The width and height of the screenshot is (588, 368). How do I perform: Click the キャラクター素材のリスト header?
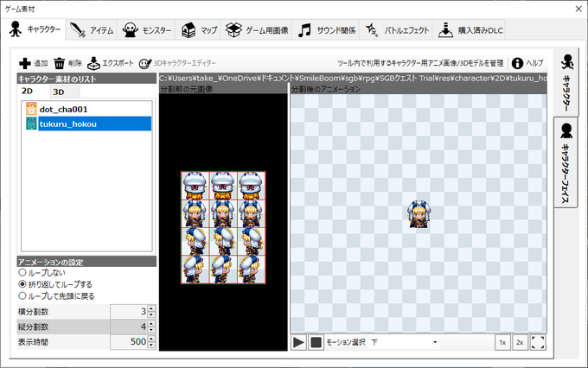(86, 79)
